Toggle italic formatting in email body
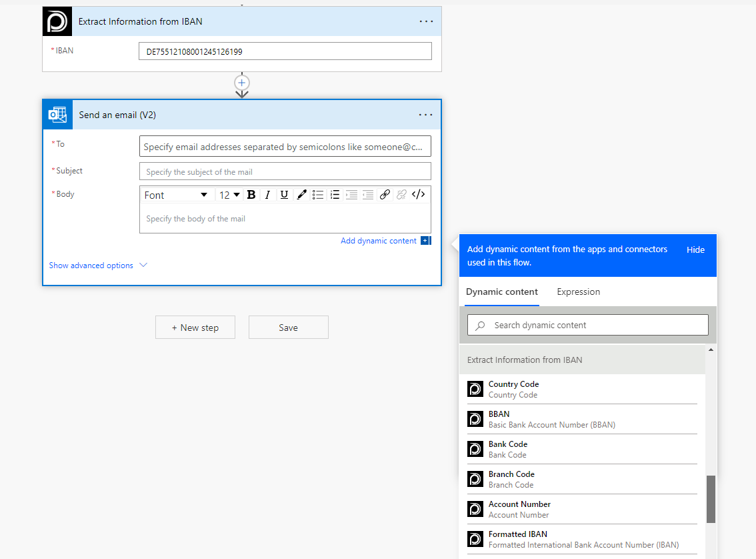Screen dimensions: 756x559 pos(267,195)
